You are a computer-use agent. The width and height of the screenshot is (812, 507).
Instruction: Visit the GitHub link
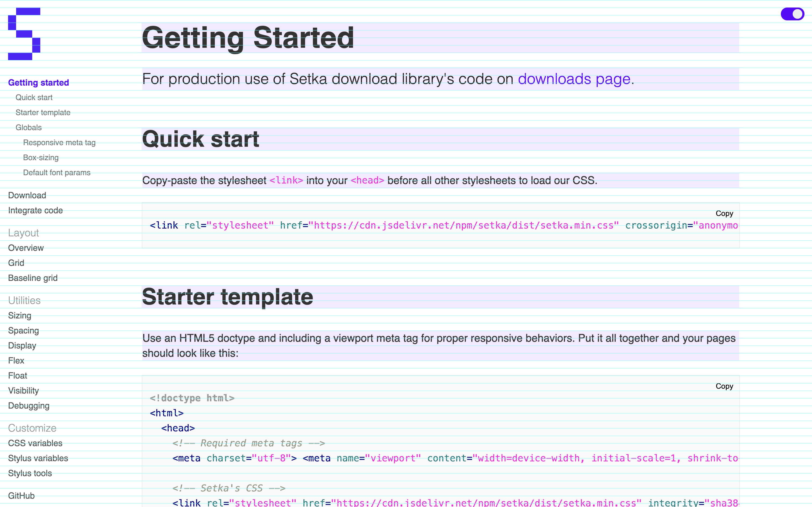click(x=21, y=496)
